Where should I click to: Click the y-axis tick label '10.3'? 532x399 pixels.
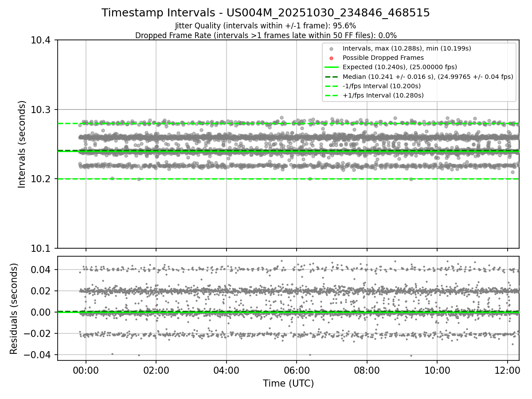42,110
